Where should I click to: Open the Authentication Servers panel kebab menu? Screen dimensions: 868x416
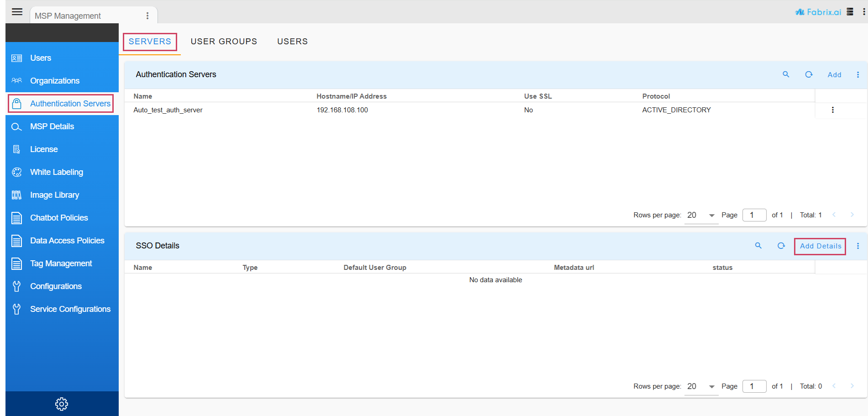pyautogui.click(x=858, y=75)
